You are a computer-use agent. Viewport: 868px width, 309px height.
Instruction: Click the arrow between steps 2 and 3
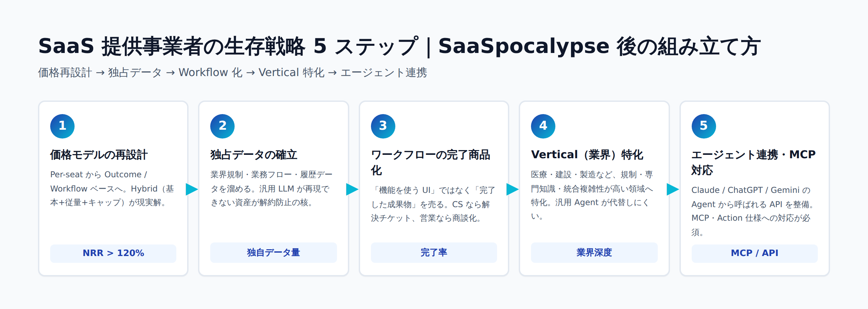[352, 189]
